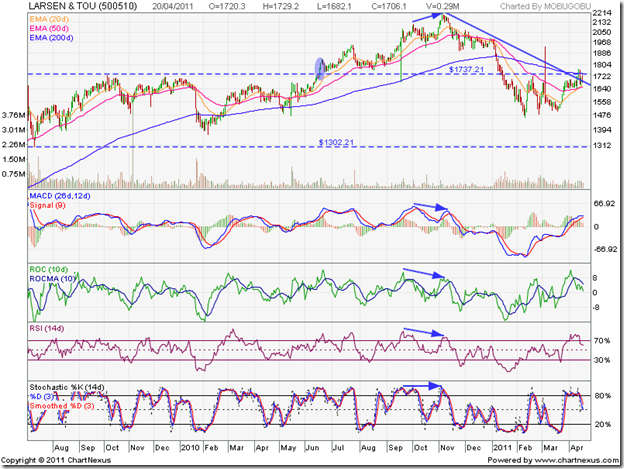Select the RSI (14d) indicator label
The width and height of the screenshot is (624, 469).
click(x=46, y=329)
